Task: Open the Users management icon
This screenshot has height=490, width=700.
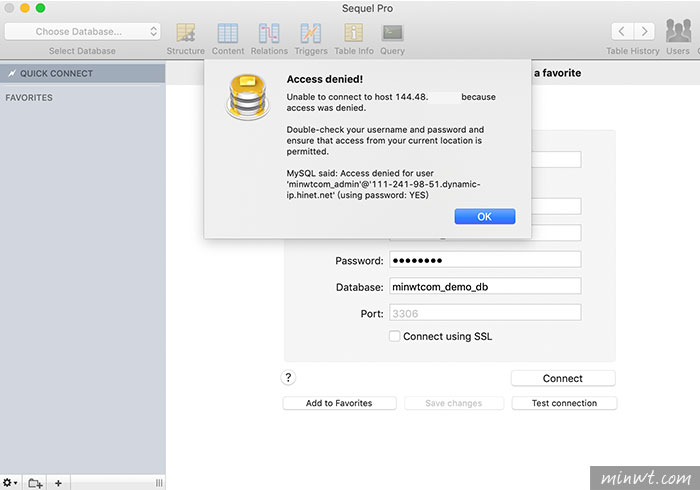Action: tap(678, 37)
